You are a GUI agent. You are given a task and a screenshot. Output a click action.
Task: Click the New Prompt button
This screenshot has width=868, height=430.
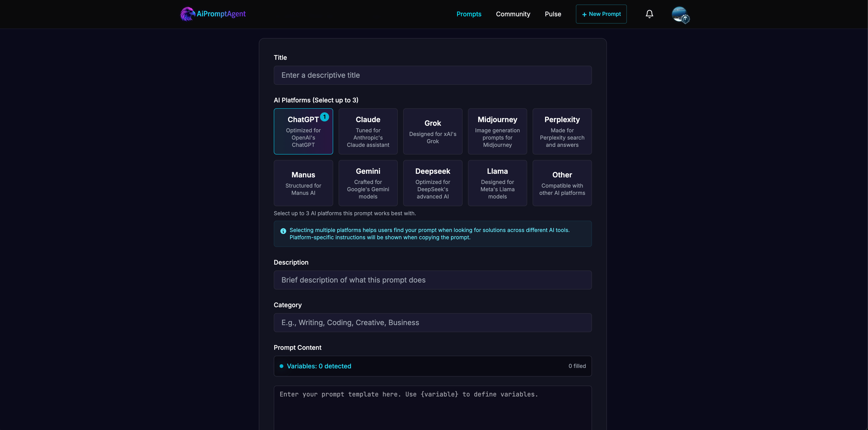coord(601,14)
